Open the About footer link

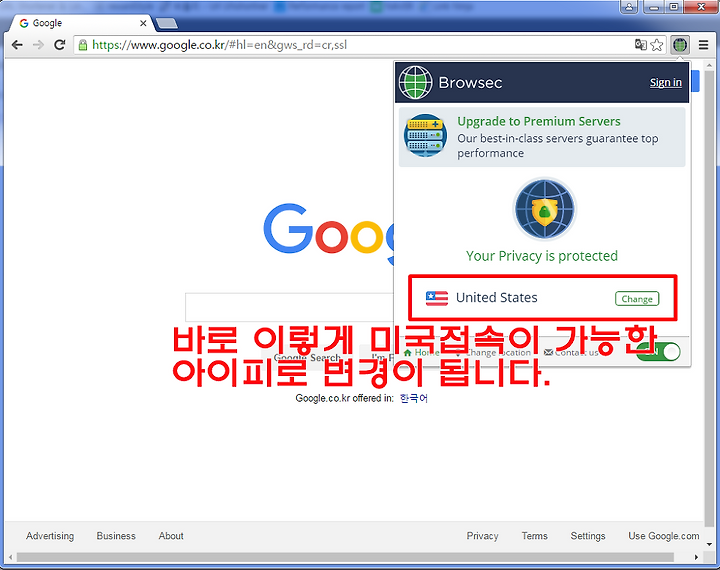click(x=171, y=536)
